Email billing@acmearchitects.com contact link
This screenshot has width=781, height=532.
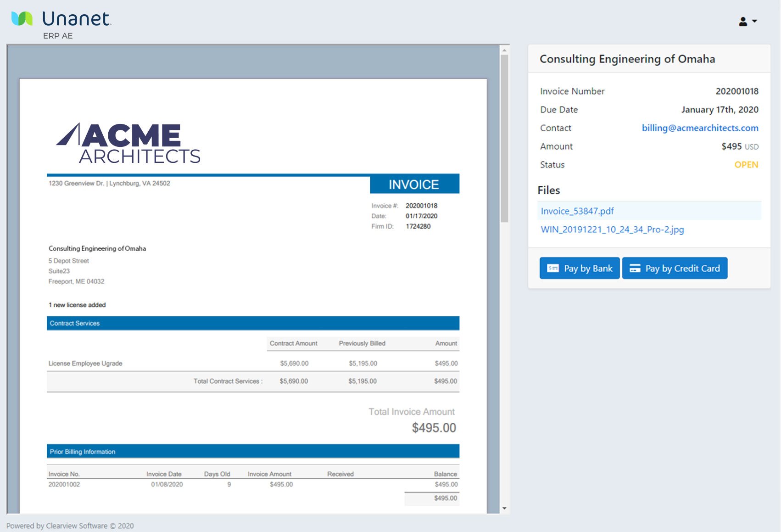click(x=700, y=128)
